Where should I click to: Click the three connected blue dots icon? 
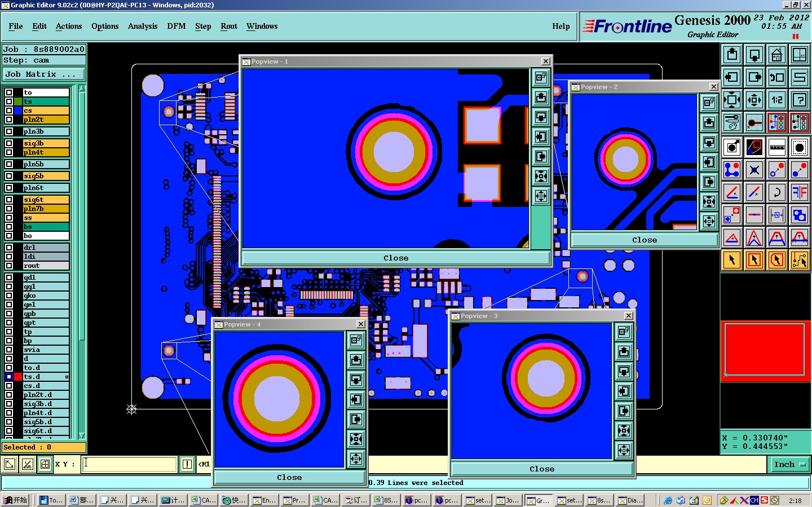pos(732,170)
